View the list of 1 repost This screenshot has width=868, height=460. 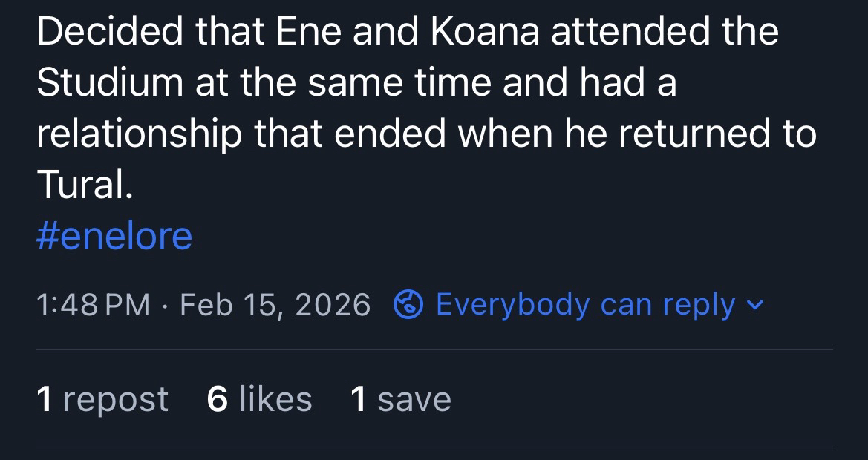pos(102,400)
